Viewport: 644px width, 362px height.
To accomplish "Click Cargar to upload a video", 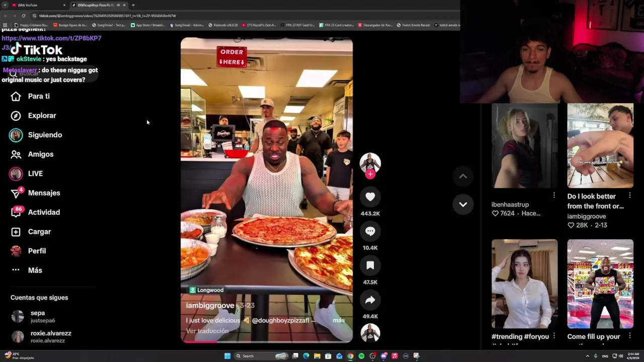I will 31,232.
